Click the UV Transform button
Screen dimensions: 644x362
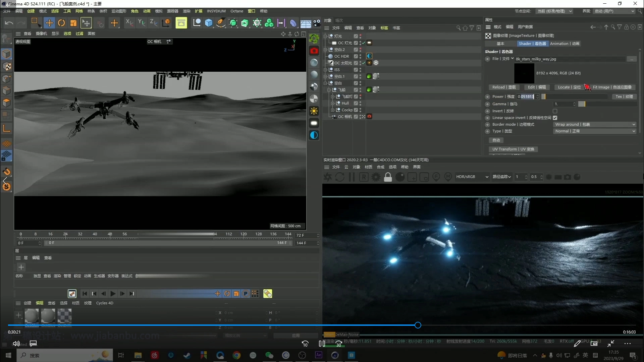[513, 149]
